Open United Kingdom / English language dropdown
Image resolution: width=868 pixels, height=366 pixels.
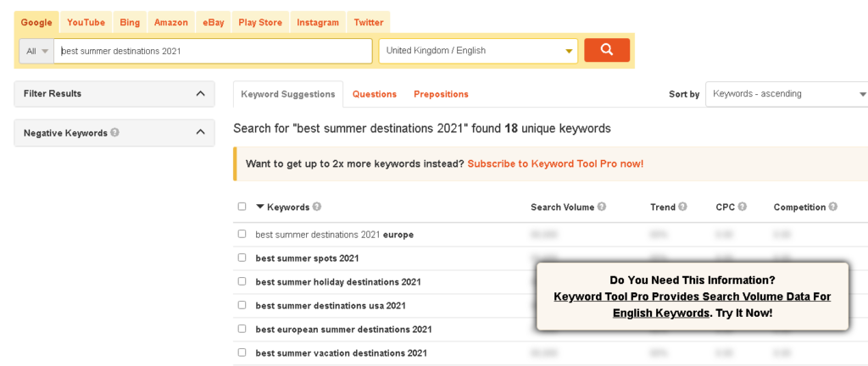[478, 51]
